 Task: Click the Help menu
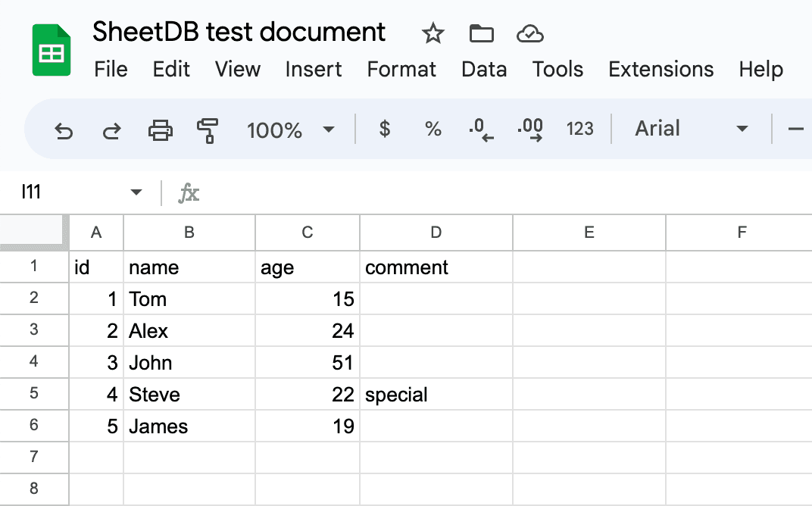coord(760,69)
